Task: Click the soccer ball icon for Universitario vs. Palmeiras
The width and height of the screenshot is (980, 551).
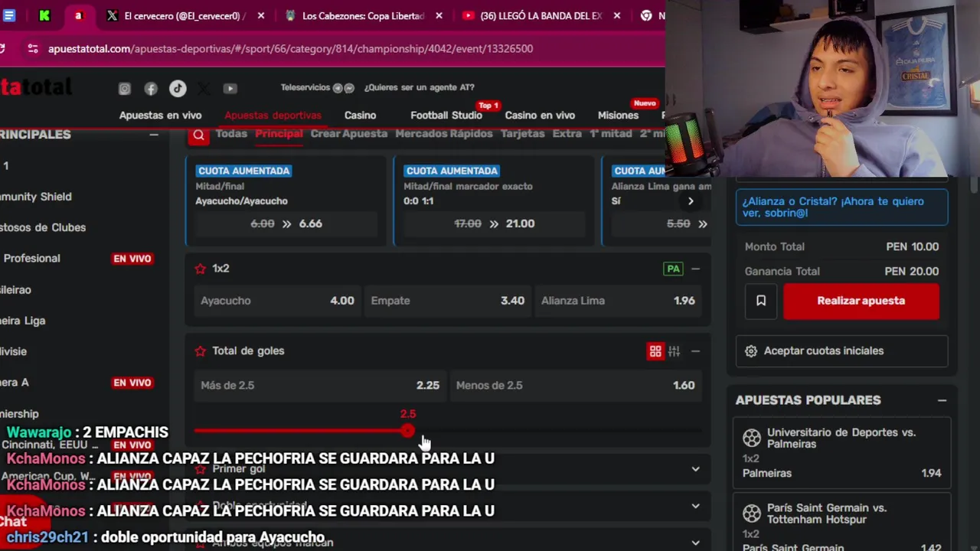Action: click(752, 438)
